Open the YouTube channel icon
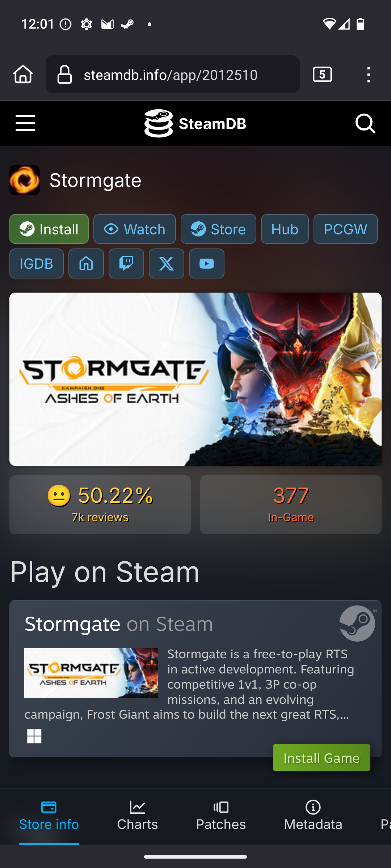This screenshot has width=391, height=868. pos(207,263)
